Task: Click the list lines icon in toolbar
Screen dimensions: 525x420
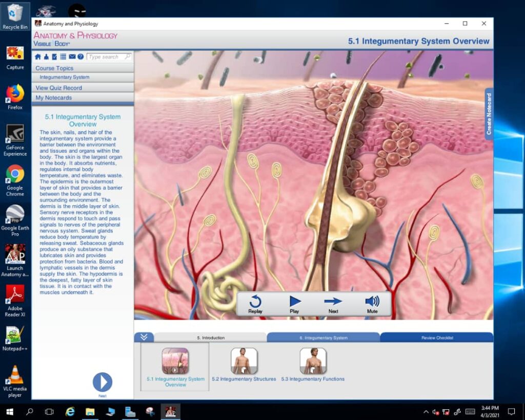Action: [63, 57]
